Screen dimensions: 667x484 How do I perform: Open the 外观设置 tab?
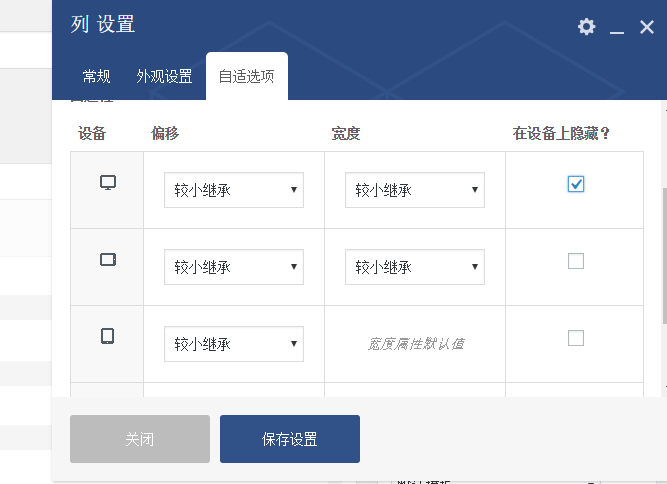point(164,77)
